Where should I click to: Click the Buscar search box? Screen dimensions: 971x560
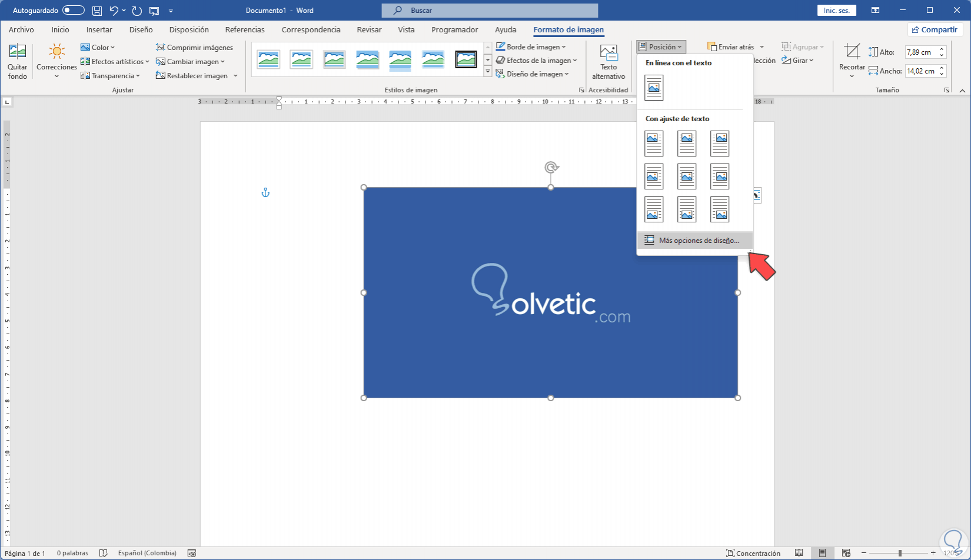[x=490, y=11]
